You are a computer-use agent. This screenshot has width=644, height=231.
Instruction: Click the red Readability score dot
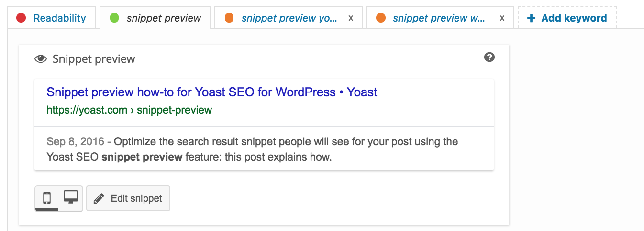(x=21, y=18)
